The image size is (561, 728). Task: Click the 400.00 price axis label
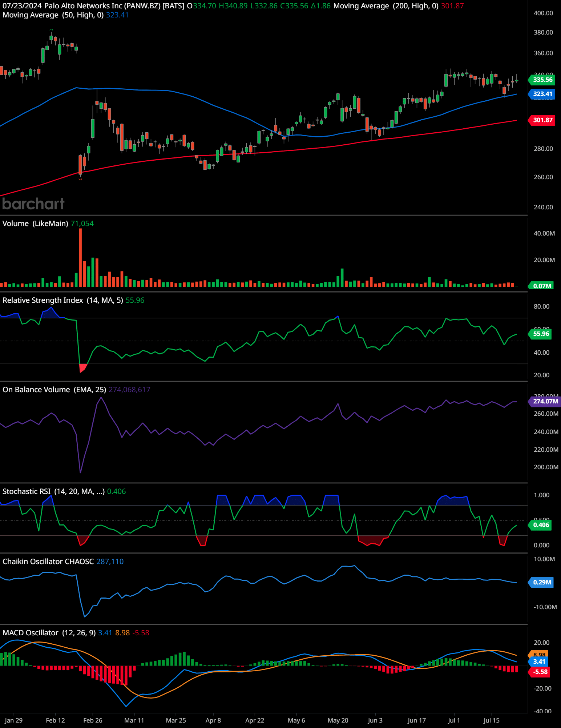point(543,13)
